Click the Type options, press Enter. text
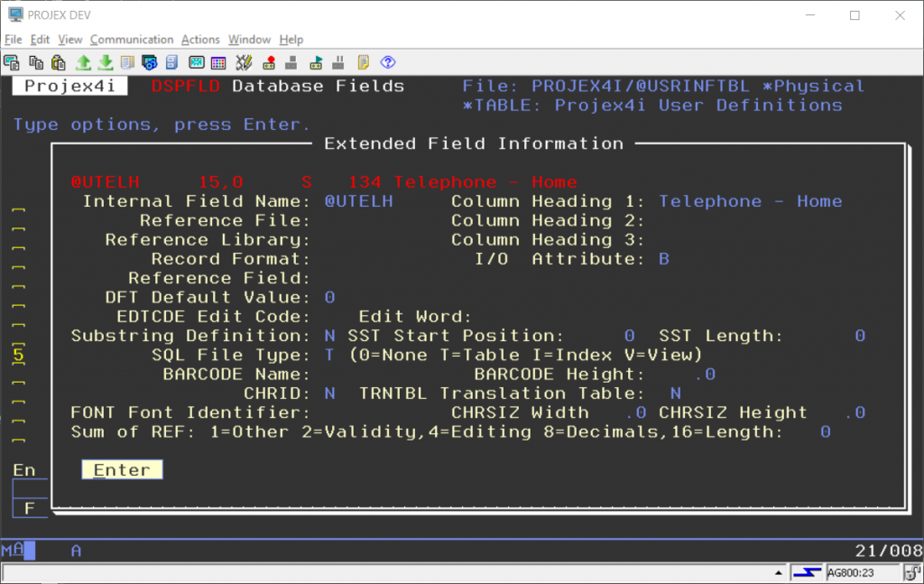Viewport: 924px width, 584px height. [162, 125]
